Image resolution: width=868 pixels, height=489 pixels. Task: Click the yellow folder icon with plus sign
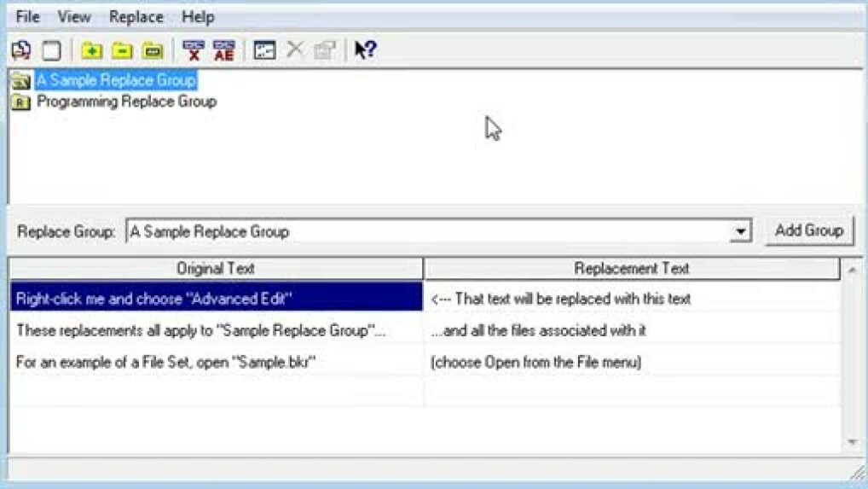pyautogui.click(x=91, y=50)
